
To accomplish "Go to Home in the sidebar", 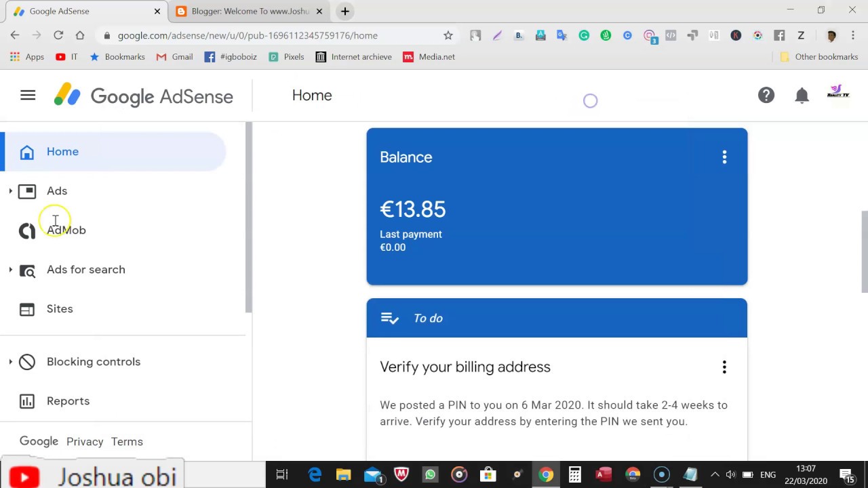I will coord(113,152).
